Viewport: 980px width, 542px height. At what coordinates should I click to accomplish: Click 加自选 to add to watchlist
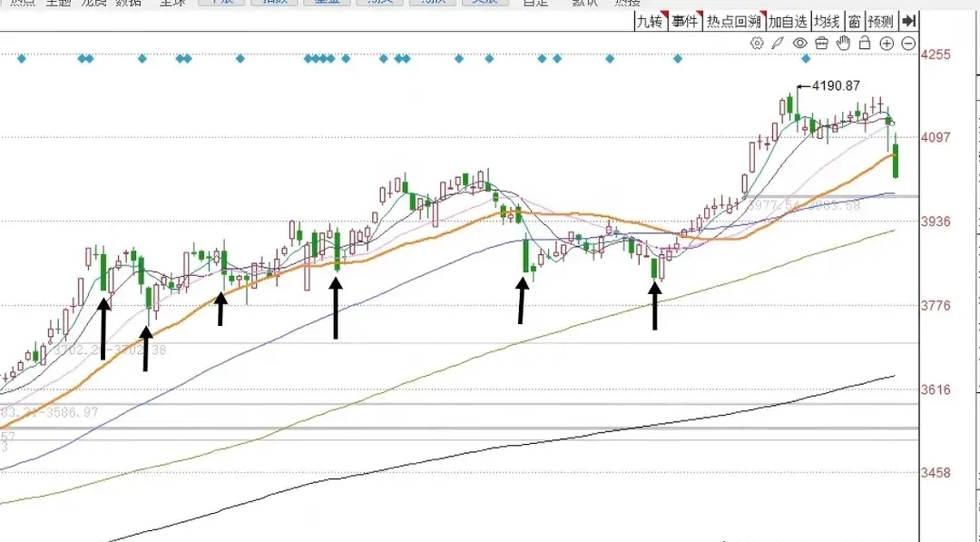point(789,21)
